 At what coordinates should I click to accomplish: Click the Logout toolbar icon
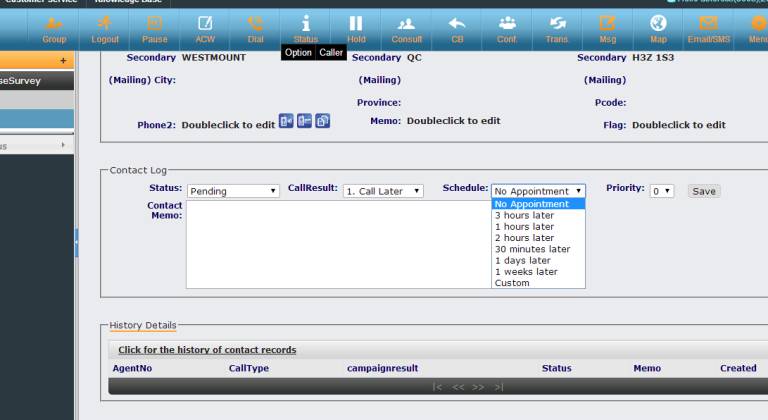pyautogui.click(x=105, y=28)
